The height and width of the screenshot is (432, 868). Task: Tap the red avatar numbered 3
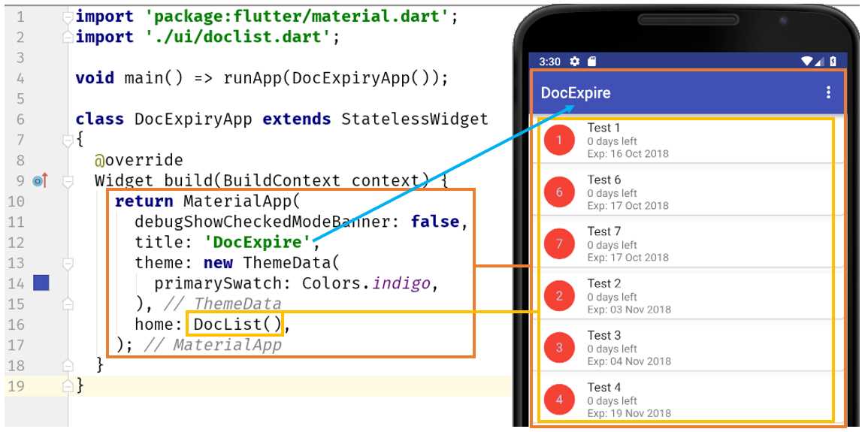coord(559,347)
